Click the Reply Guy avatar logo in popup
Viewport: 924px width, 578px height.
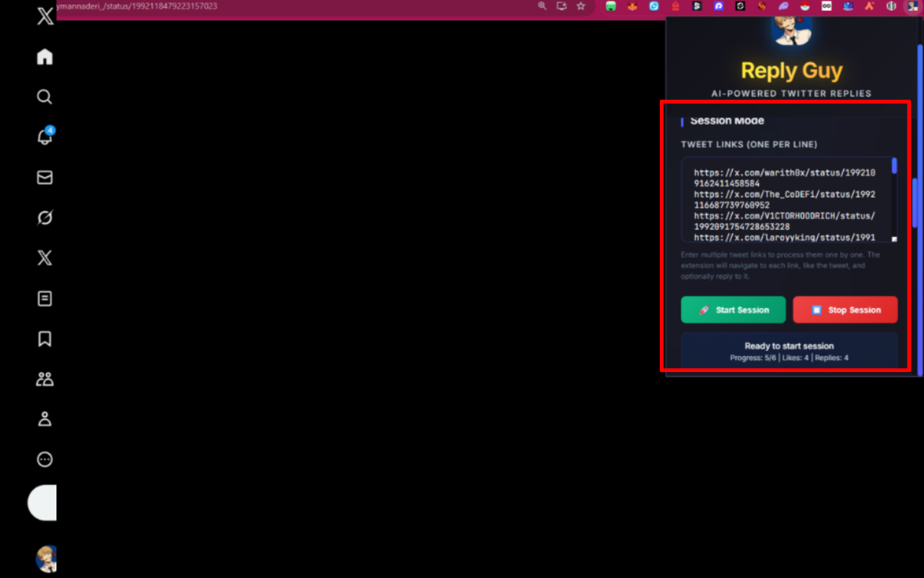(792, 31)
